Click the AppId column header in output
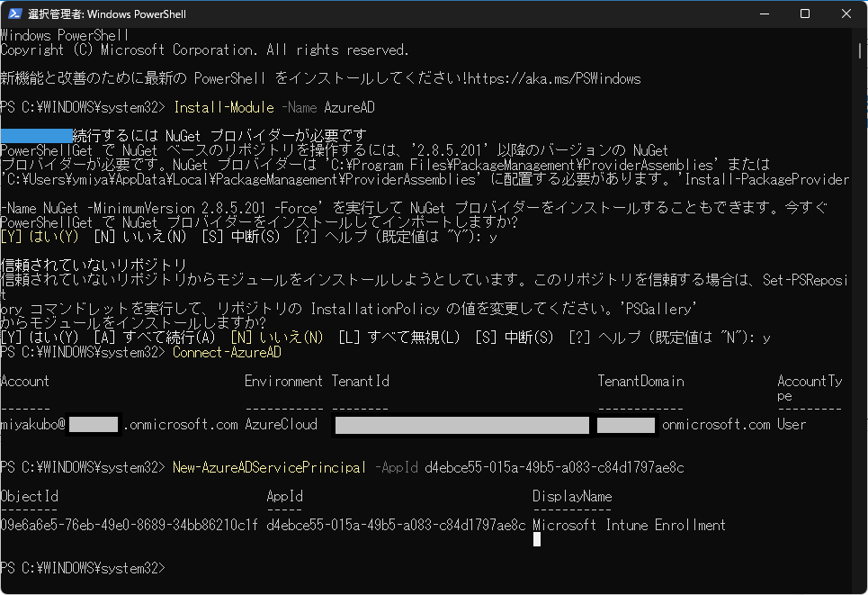This screenshot has width=868, height=595. tap(284, 496)
